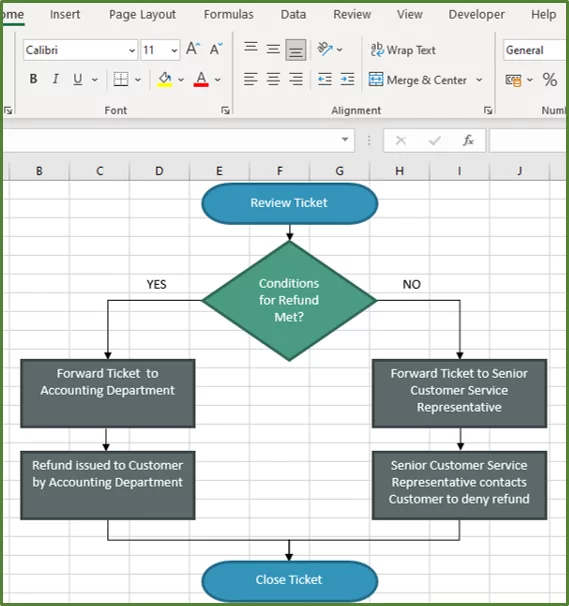Align text right

(x=296, y=79)
